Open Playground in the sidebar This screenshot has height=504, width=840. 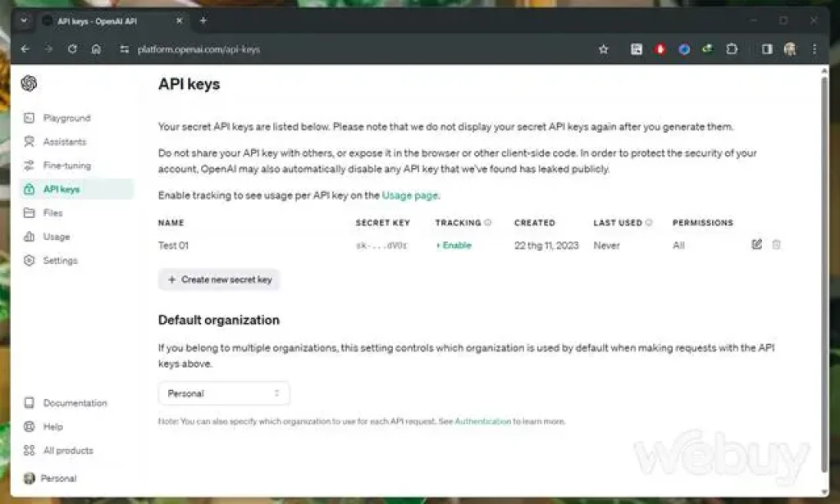[x=66, y=118]
